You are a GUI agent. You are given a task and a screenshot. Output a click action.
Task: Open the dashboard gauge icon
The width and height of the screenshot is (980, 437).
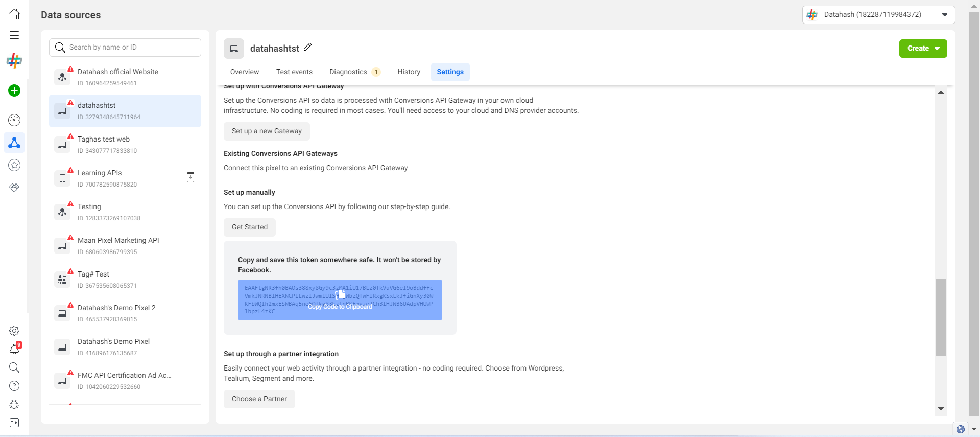pyautogui.click(x=14, y=120)
